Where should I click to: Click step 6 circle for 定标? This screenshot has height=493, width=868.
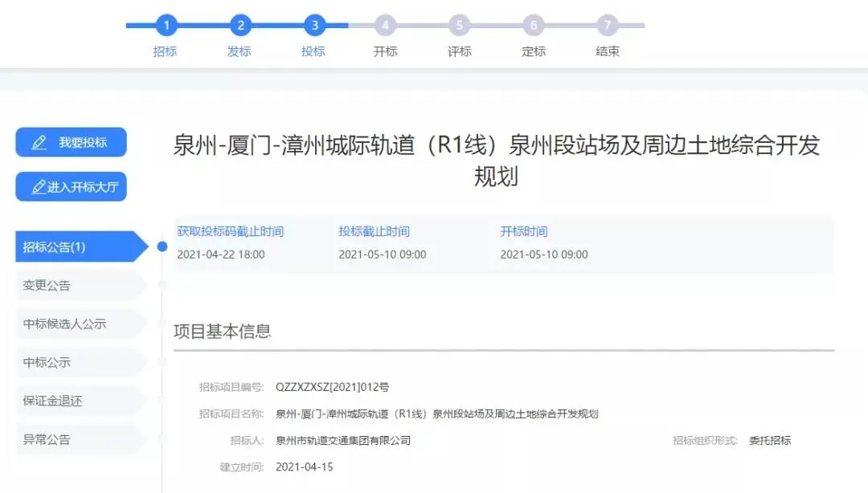coord(533,26)
